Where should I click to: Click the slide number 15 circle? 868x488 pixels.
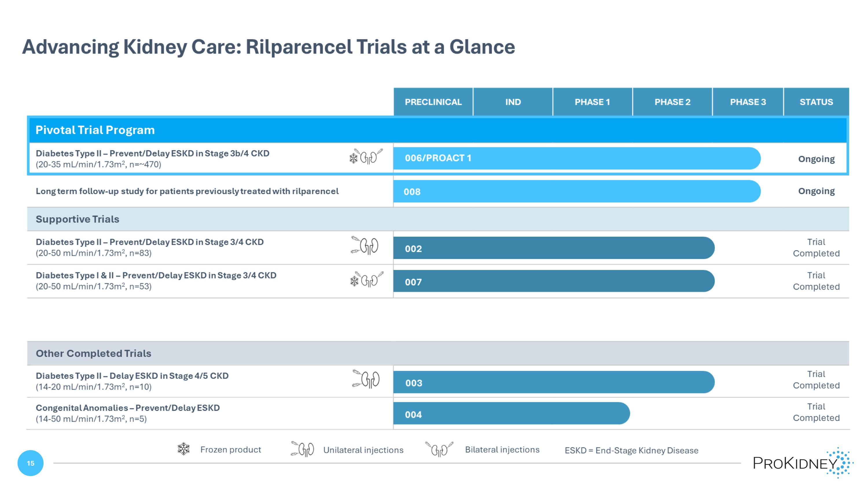click(x=30, y=463)
